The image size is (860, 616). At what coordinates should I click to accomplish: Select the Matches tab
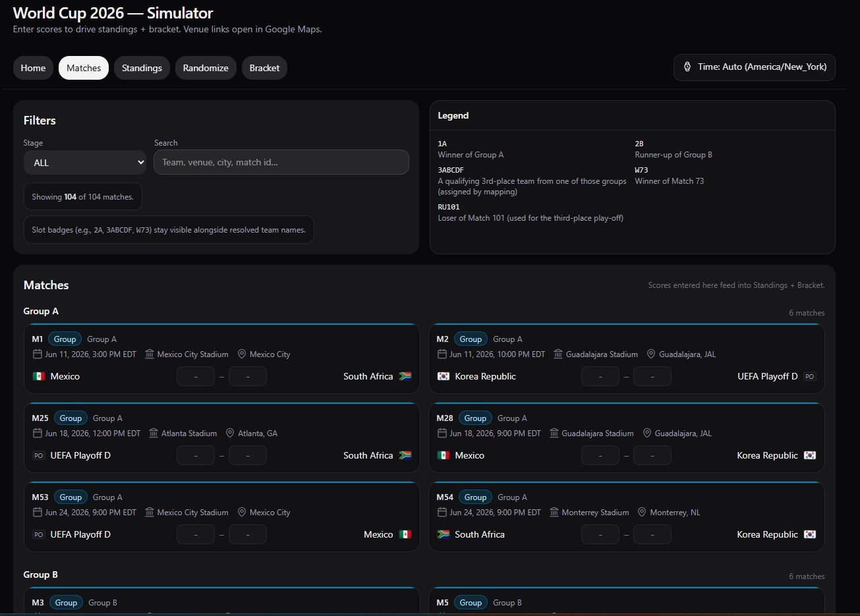[84, 68]
